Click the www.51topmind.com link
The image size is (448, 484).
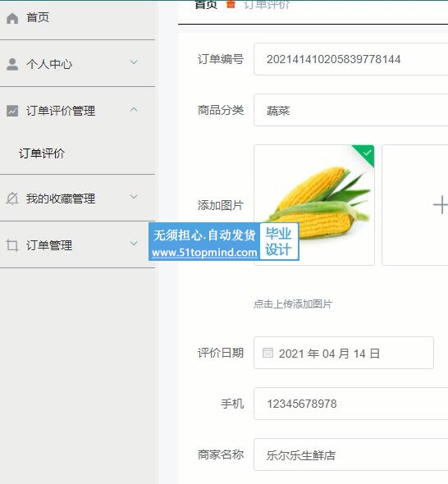click(204, 253)
